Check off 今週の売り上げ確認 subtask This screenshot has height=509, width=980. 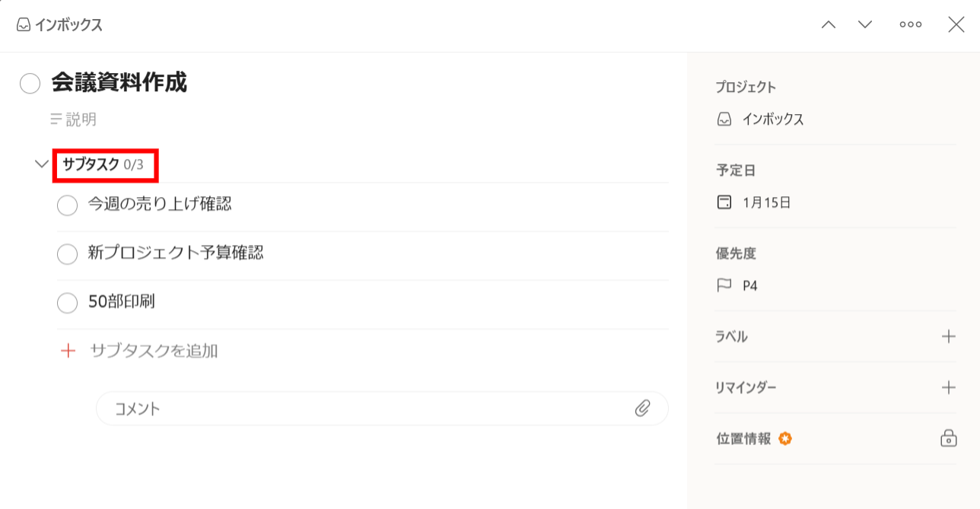click(68, 205)
